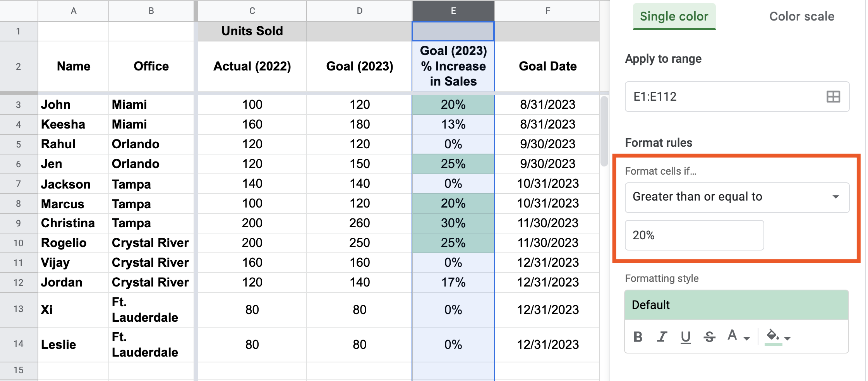
Task: Select row 15 header
Action: (19, 370)
